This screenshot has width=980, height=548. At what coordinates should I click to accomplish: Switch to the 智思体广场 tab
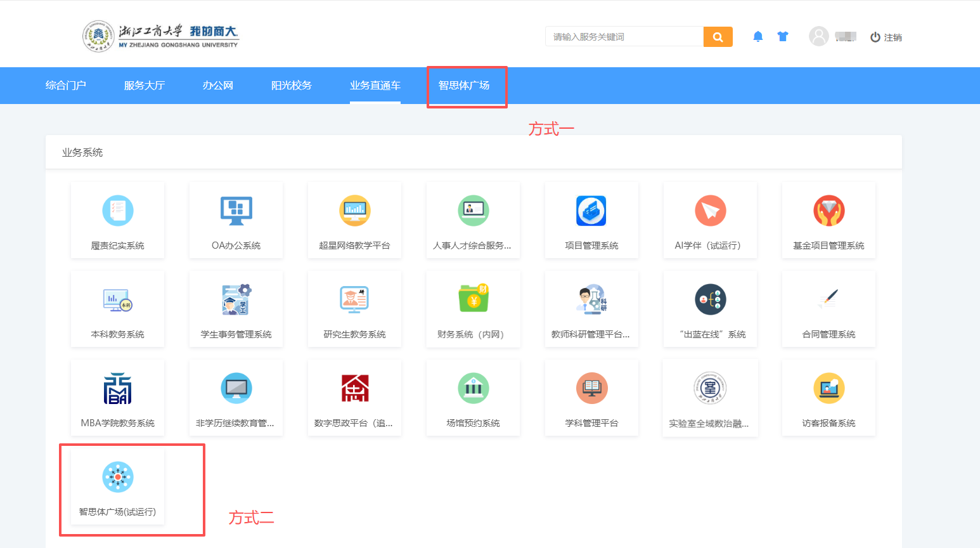pyautogui.click(x=464, y=86)
